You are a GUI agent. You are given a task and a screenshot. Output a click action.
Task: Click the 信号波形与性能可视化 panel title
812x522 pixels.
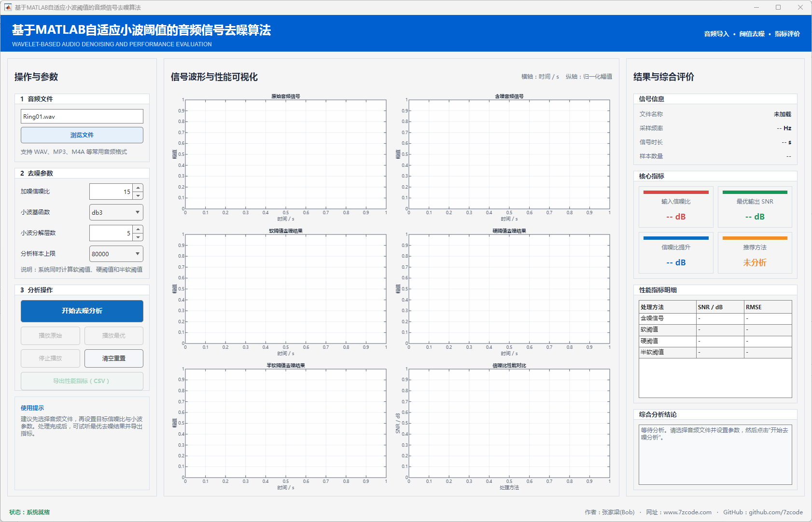[214, 77]
